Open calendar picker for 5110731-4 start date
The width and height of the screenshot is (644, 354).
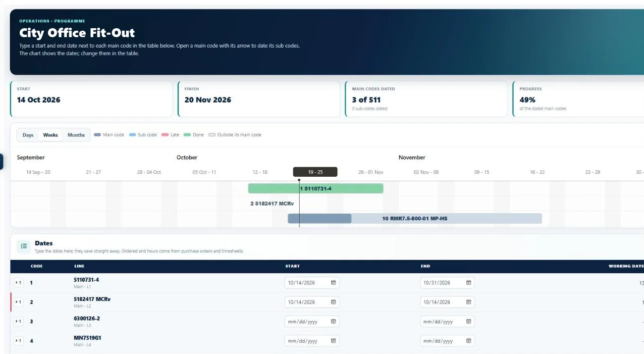333,283
